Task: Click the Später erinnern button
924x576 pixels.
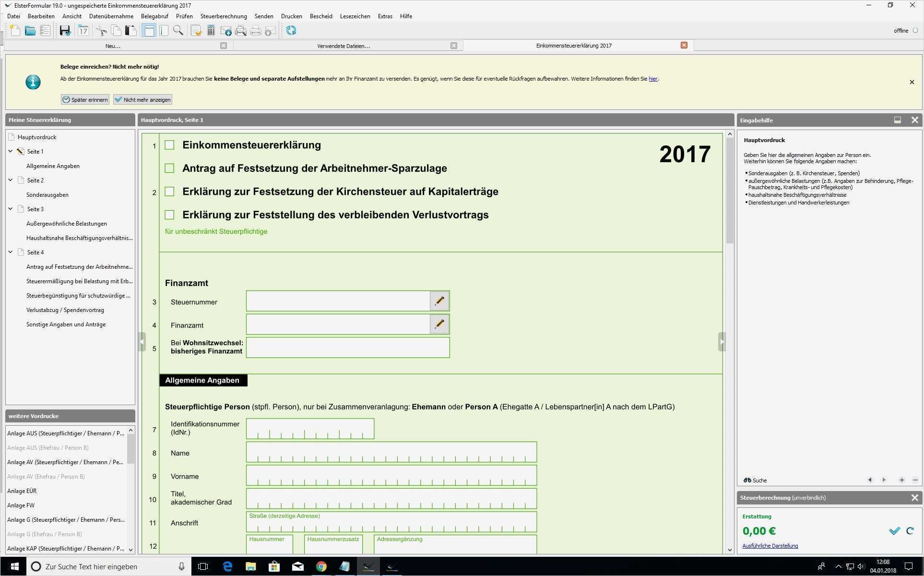Action: pos(85,99)
